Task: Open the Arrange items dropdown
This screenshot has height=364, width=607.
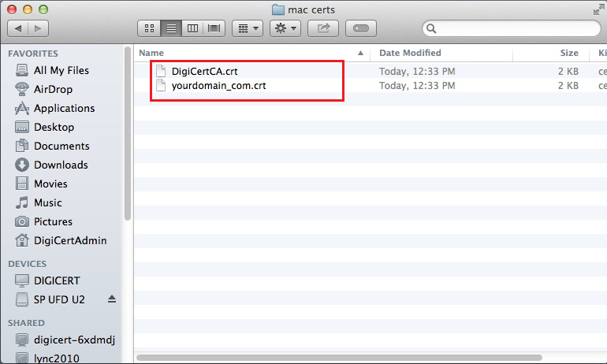Action: pos(247,28)
